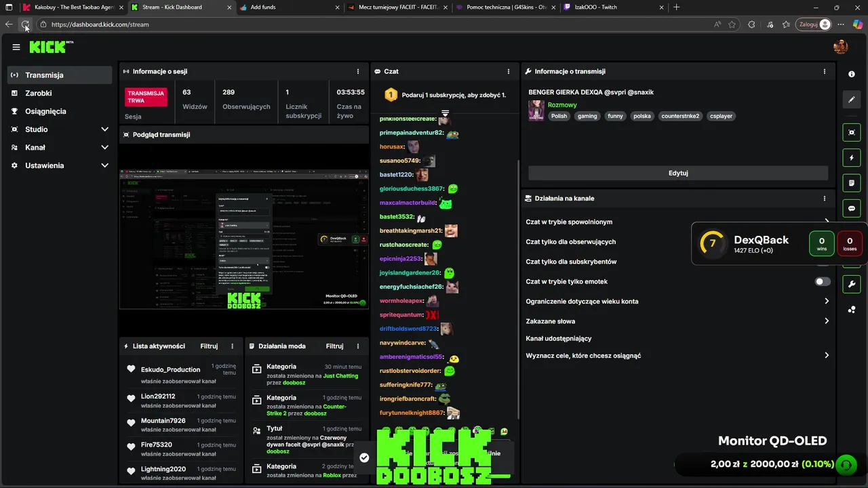868x488 pixels.
Task: Switch to the Mecz turniejowy FACEIT tab
Action: coord(397,7)
